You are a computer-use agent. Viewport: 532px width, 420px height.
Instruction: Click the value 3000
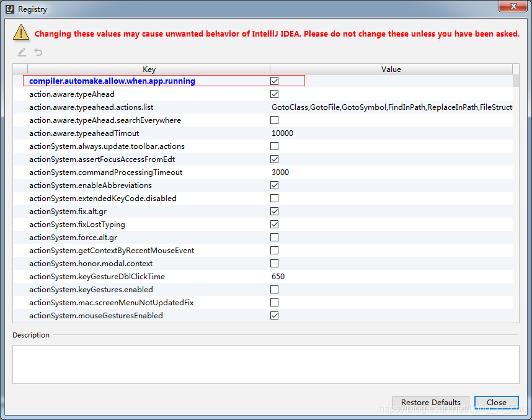(x=280, y=172)
